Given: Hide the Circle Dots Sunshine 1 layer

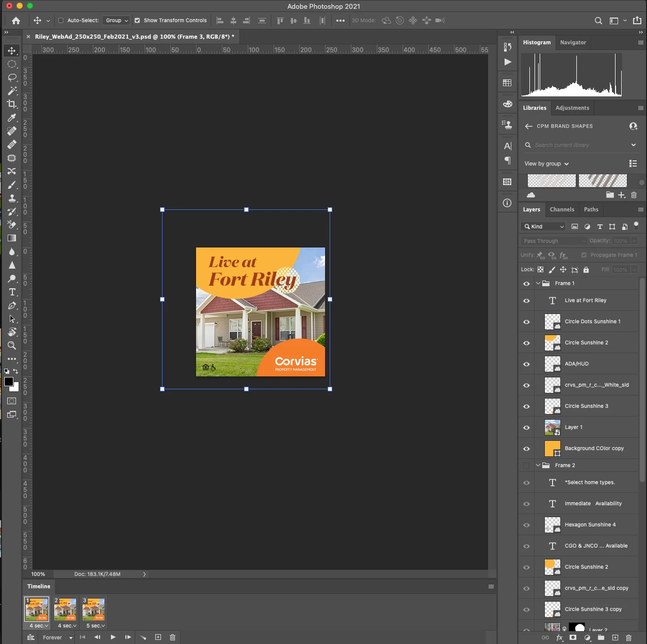Looking at the screenshot, I should (526, 322).
